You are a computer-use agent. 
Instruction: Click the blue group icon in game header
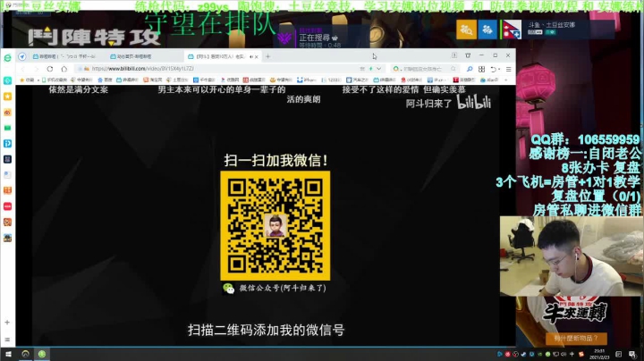coord(487,29)
